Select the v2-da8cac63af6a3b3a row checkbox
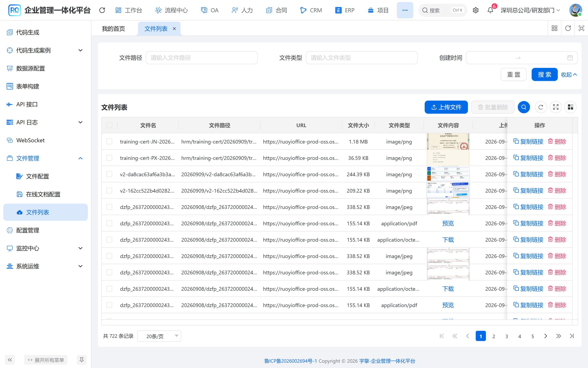This screenshot has height=368, width=588. click(109, 174)
